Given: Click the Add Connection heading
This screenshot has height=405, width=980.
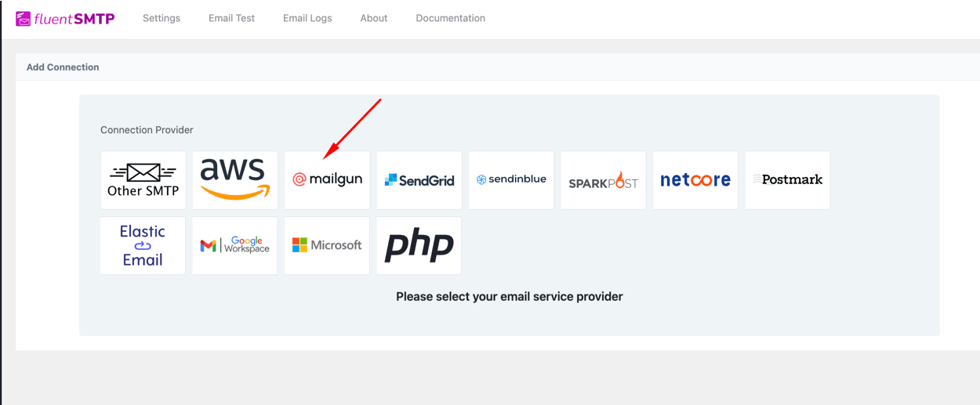Looking at the screenshot, I should click(x=63, y=67).
